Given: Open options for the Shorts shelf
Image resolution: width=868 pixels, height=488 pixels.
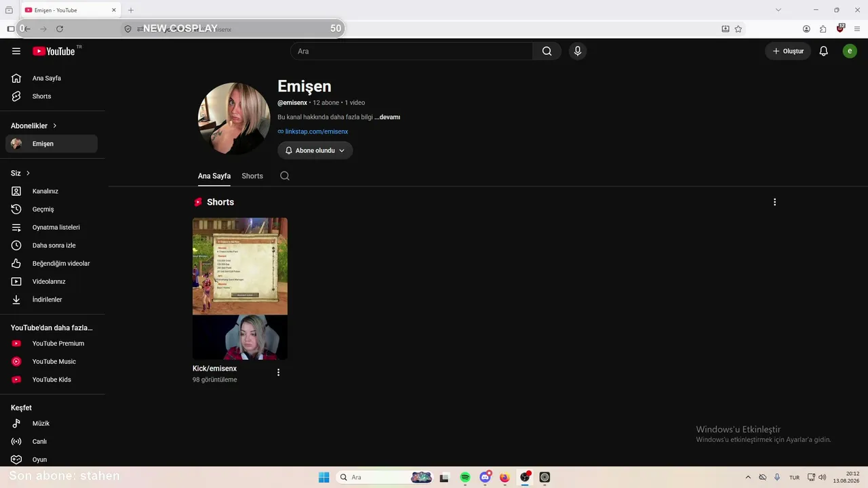Looking at the screenshot, I should [x=774, y=202].
